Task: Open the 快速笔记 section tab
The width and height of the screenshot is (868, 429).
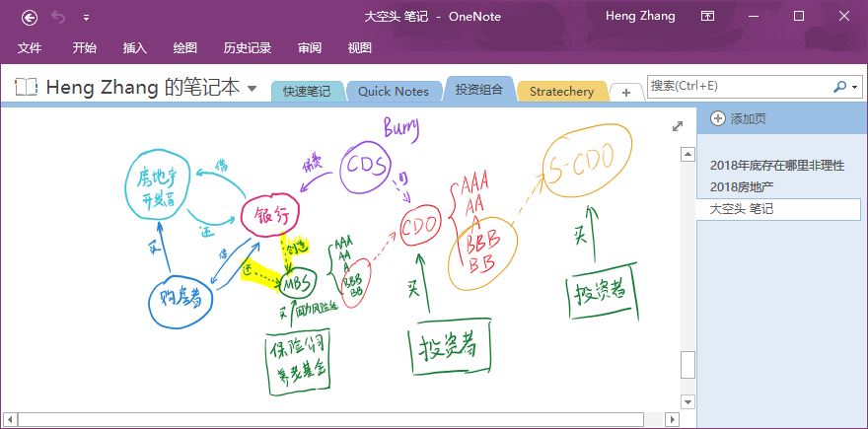Action: 307,91
